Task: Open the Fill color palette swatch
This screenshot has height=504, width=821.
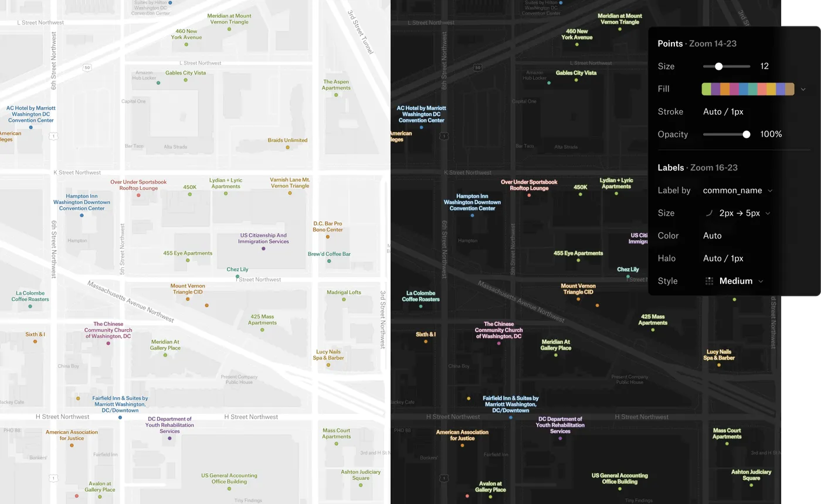Action: pos(748,89)
